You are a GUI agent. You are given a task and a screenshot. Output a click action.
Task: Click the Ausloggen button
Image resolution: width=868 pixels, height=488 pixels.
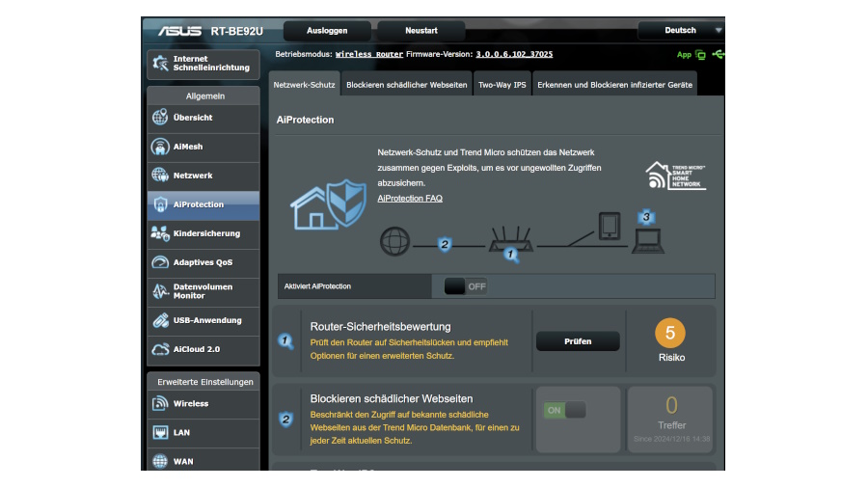(x=327, y=31)
